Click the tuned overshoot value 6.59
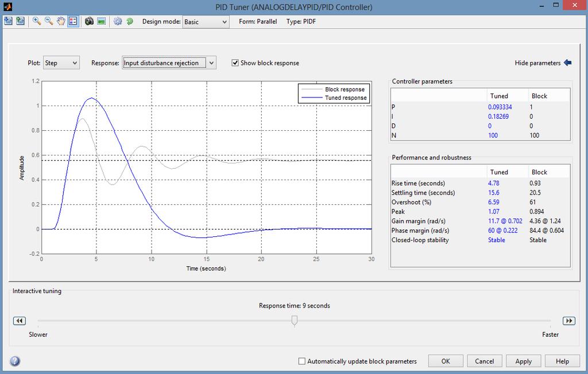Screen dimensions: 588x374 493,202
